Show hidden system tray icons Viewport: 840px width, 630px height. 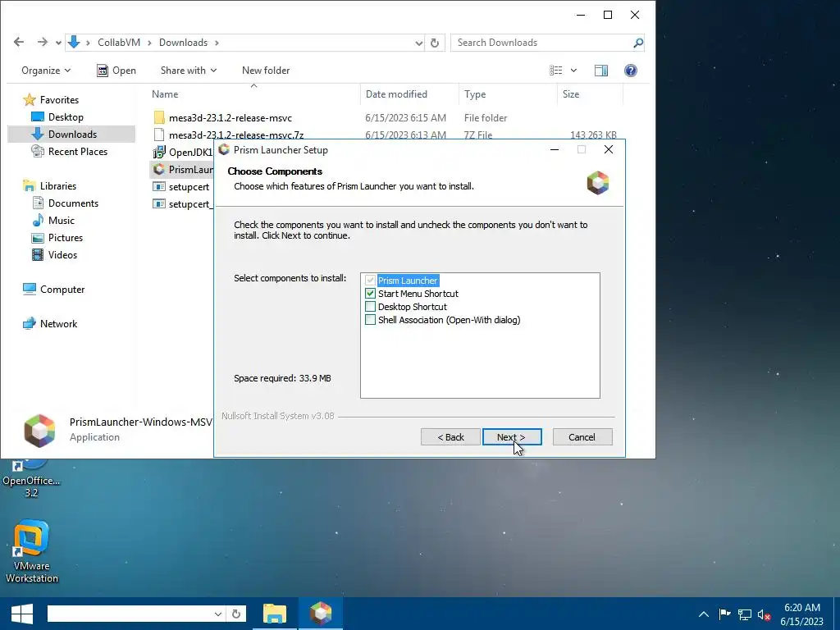pos(703,614)
